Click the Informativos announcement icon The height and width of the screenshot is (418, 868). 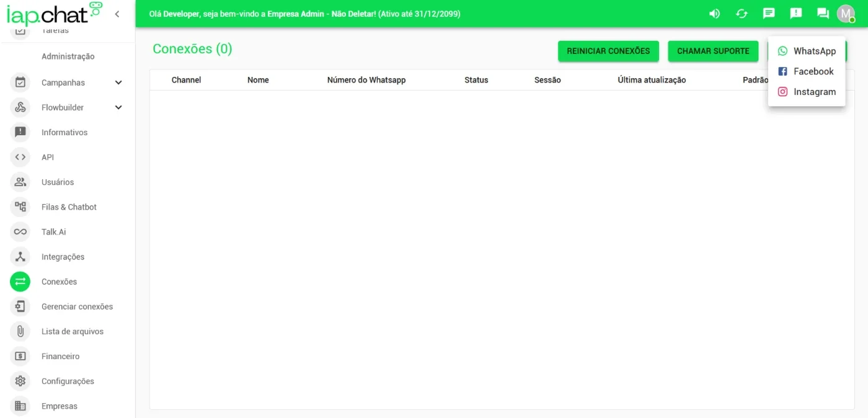[x=20, y=132]
